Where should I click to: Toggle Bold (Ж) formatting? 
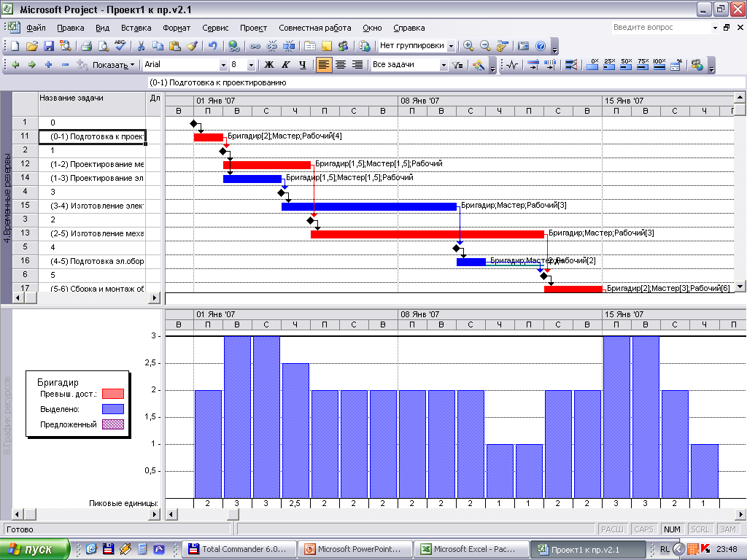269,65
